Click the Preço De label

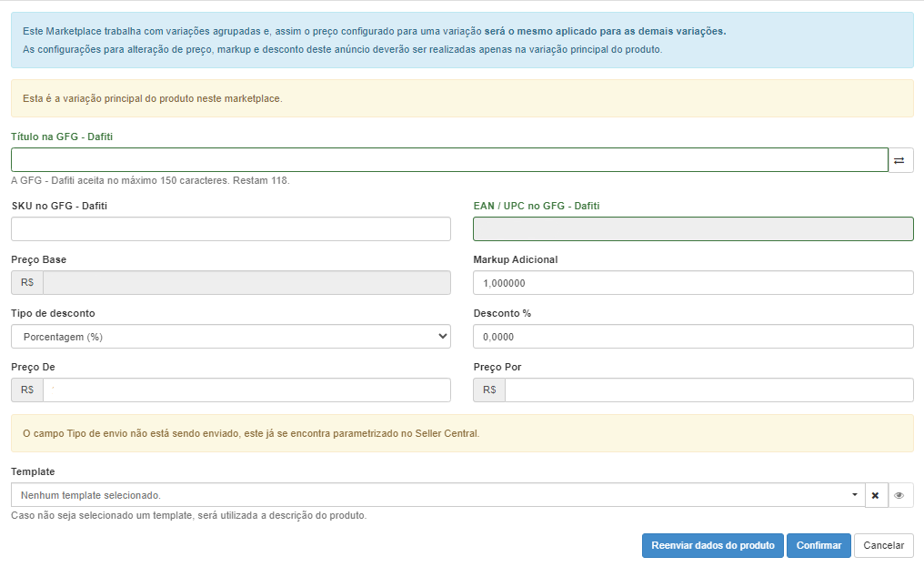click(x=33, y=367)
